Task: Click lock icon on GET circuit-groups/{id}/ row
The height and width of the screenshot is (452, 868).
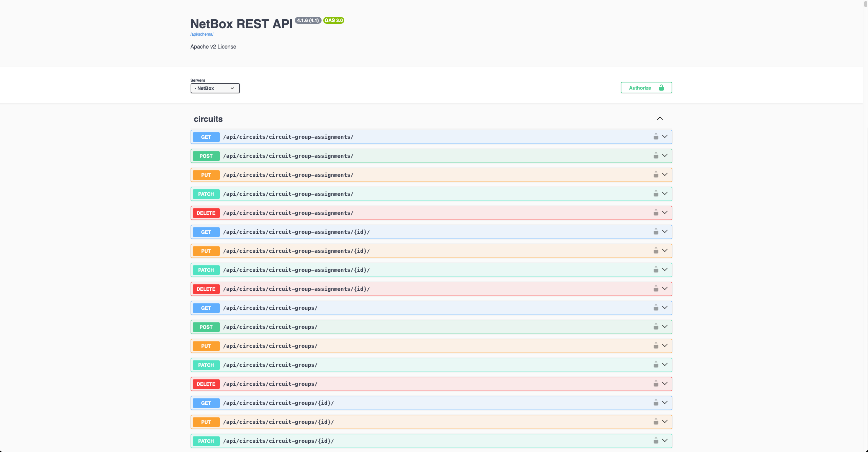Action: [656, 403]
